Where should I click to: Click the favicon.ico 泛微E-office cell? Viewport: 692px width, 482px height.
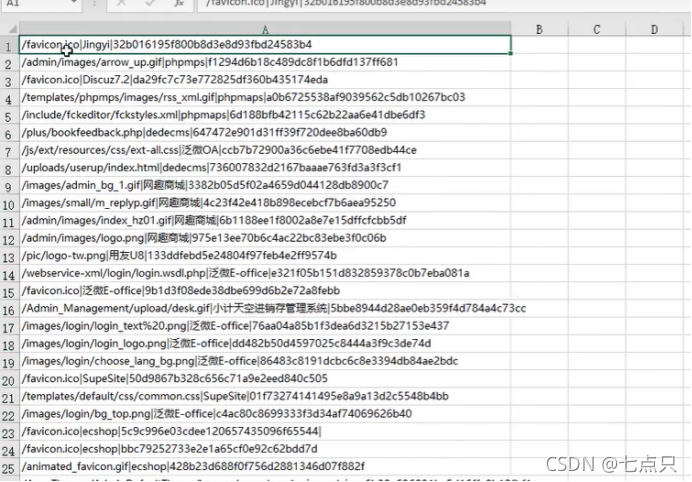pyautogui.click(x=265, y=291)
